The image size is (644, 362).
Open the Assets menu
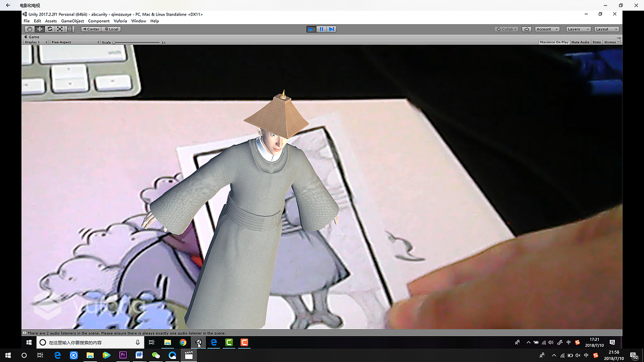51,21
